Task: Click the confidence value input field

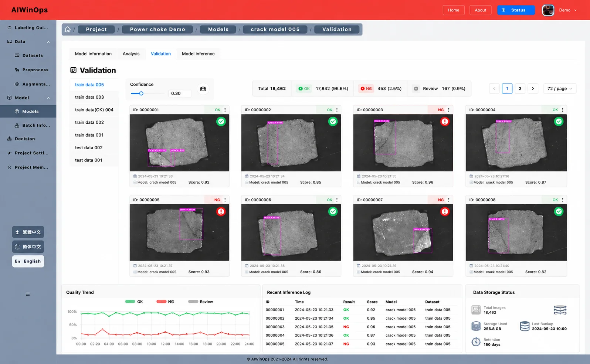Action: [180, 93]
